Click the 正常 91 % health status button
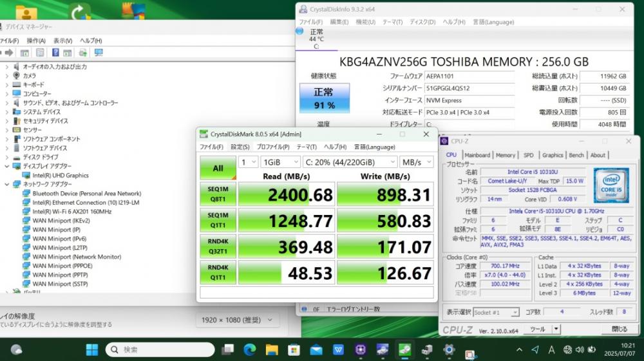Screen dimensions: 644x361 (x=325, y=98)
